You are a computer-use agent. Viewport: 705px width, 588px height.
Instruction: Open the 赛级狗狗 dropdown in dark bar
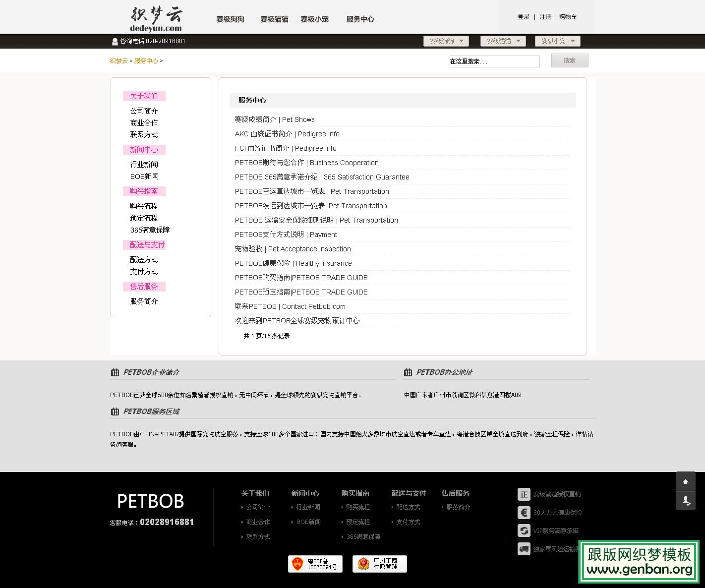(x=447, y=41)
